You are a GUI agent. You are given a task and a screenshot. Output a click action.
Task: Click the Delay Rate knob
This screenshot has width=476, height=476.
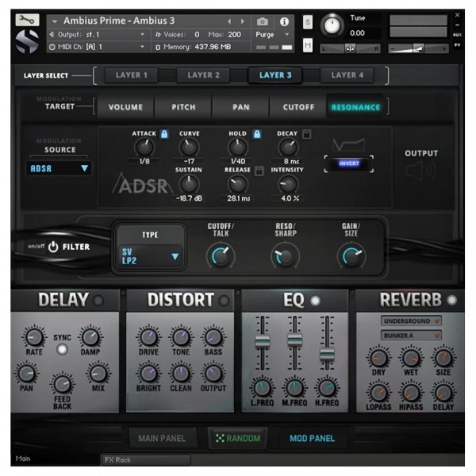[34, 337]
